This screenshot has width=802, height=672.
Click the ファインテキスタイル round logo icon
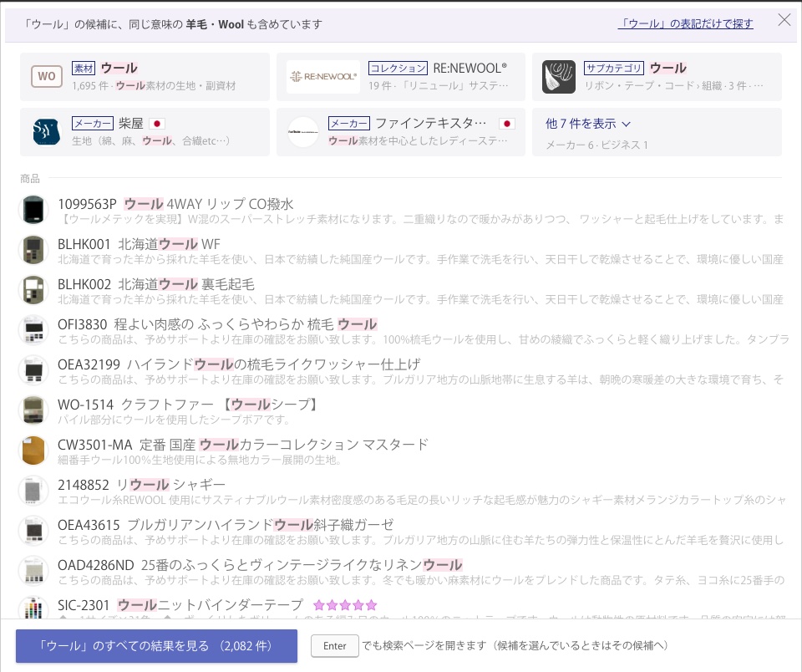tap(303, 131)
